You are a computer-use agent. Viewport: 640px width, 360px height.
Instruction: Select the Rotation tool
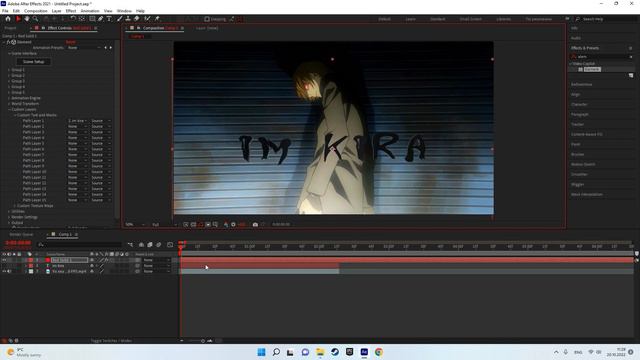coord(73,19)
